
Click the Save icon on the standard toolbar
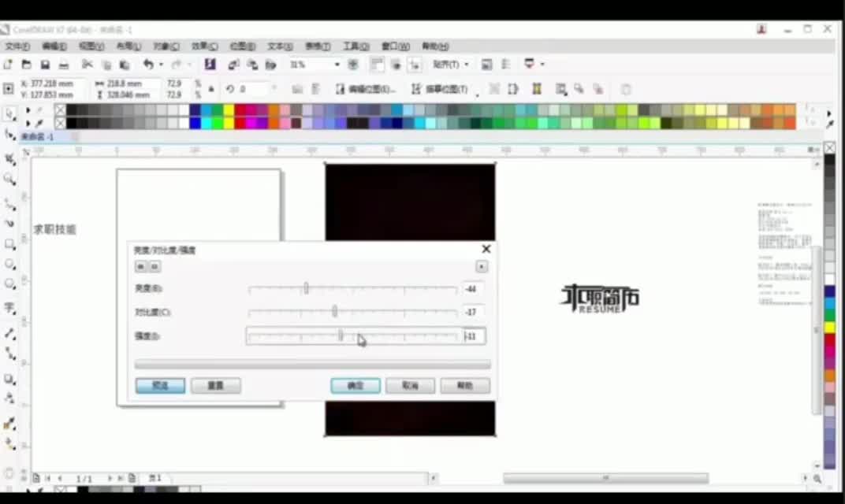(x=45, y=64)
